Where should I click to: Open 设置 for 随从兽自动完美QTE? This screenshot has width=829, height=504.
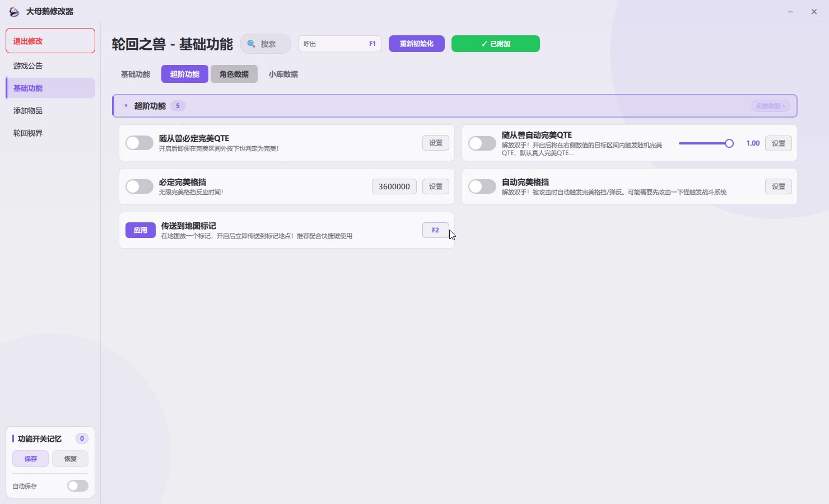(x=779, y=143)
